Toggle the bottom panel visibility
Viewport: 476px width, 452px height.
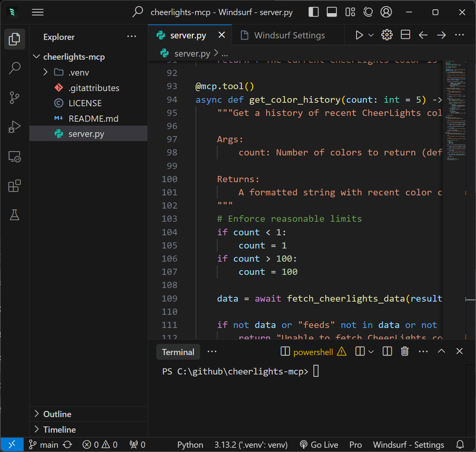coord(332,12)
